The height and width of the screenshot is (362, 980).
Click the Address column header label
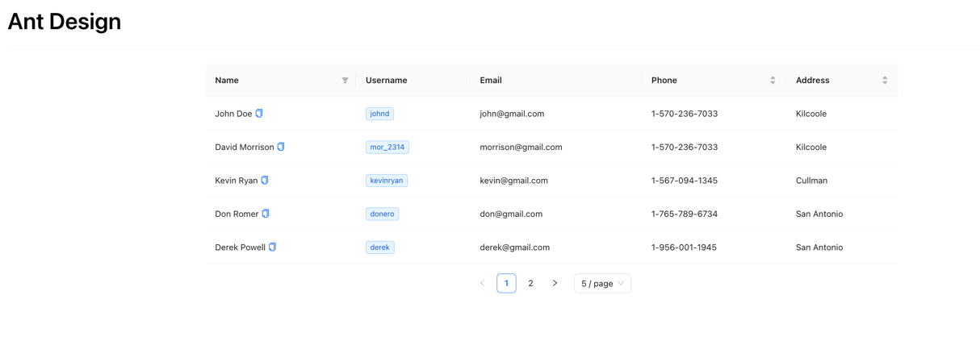[x=812, y=81]
